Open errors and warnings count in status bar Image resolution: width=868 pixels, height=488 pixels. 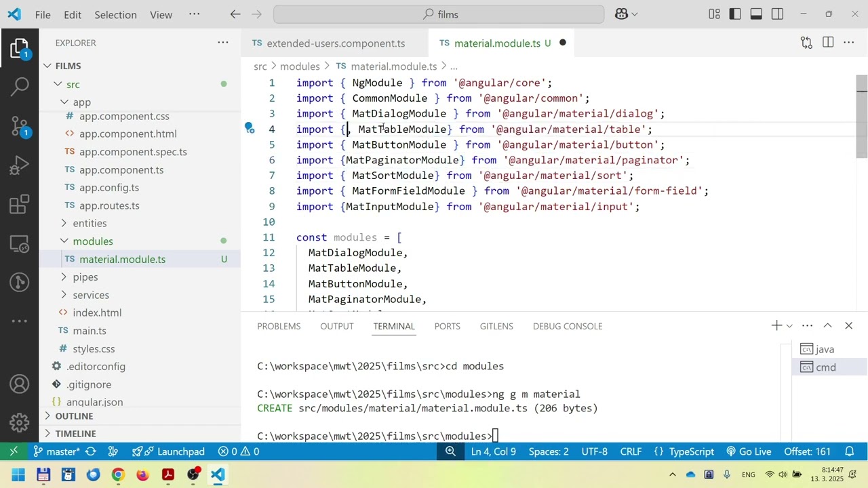(239, 451)
